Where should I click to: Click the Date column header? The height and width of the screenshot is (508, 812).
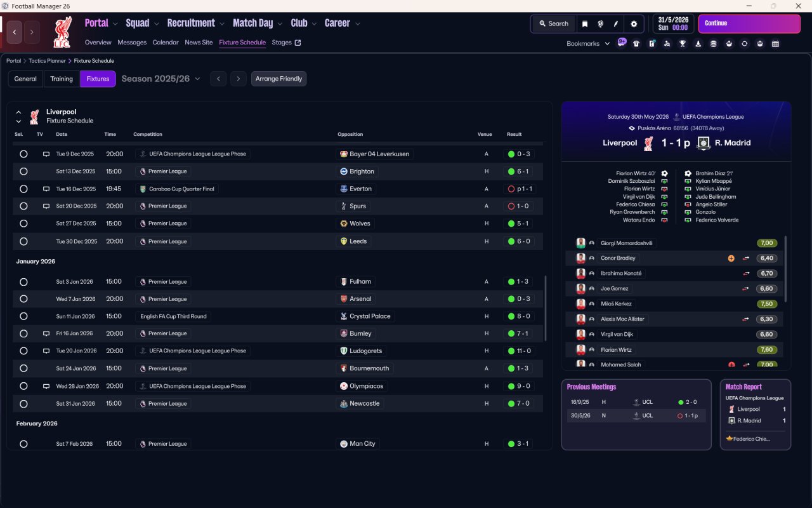[x=62, y=135]
